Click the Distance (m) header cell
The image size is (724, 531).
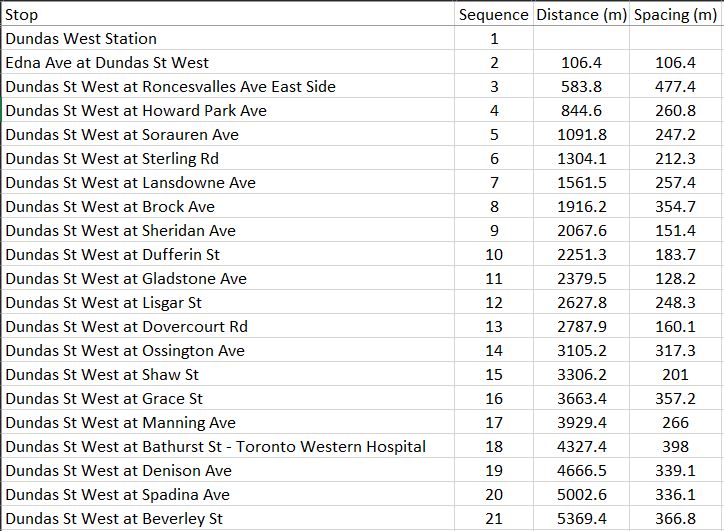(x=581, y=15)
